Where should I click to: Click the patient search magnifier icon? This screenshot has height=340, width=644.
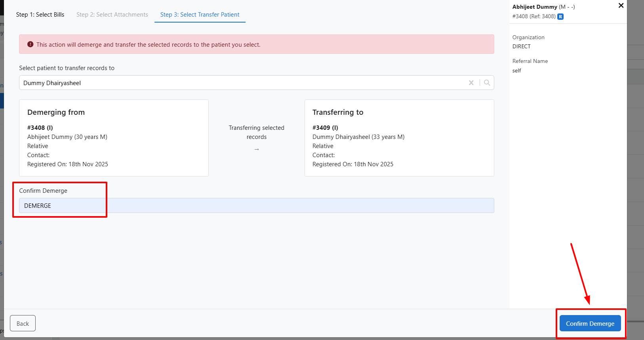tap(487, 83)
